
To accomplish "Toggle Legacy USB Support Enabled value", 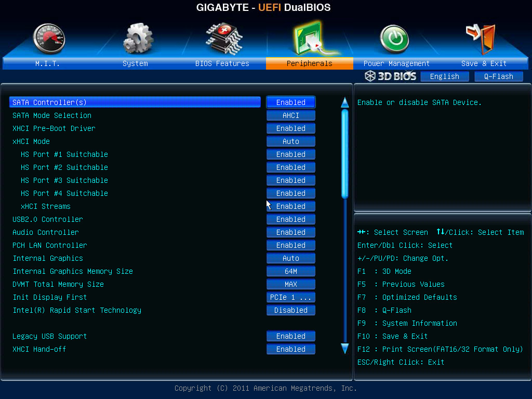I will point(291,336).
